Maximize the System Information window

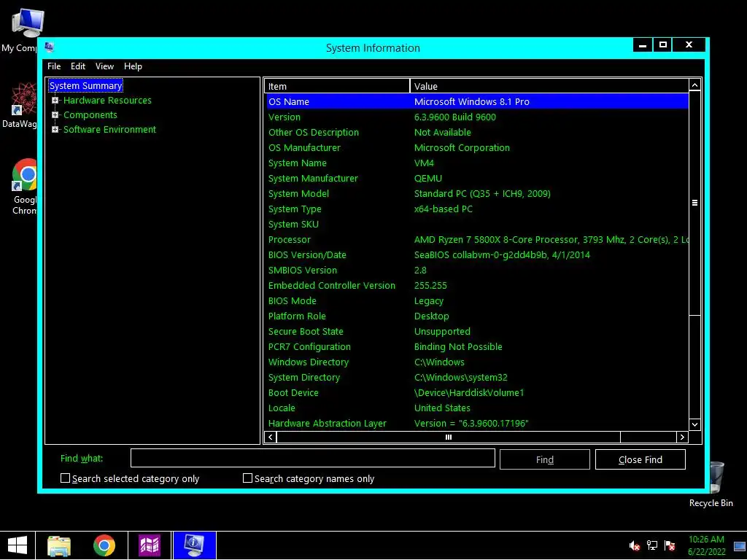click(x=662, y=44)
